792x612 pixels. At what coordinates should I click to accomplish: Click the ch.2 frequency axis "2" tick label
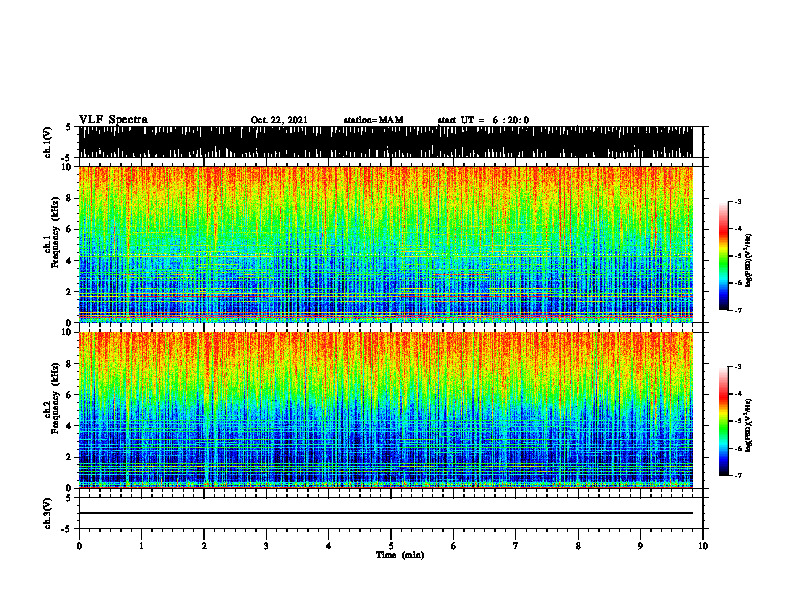(69, 457)
